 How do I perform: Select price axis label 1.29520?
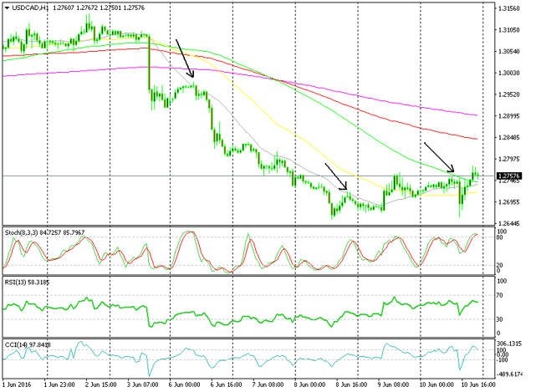[510, 94]
